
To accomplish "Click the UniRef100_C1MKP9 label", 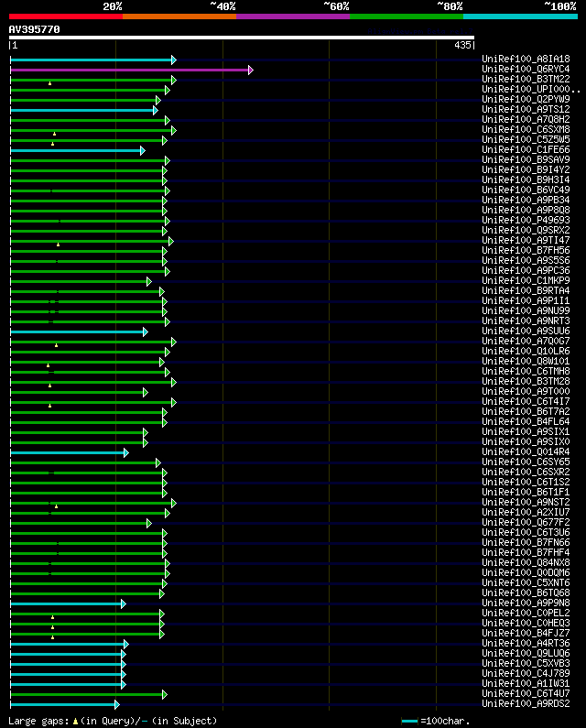I will (526, 280).
